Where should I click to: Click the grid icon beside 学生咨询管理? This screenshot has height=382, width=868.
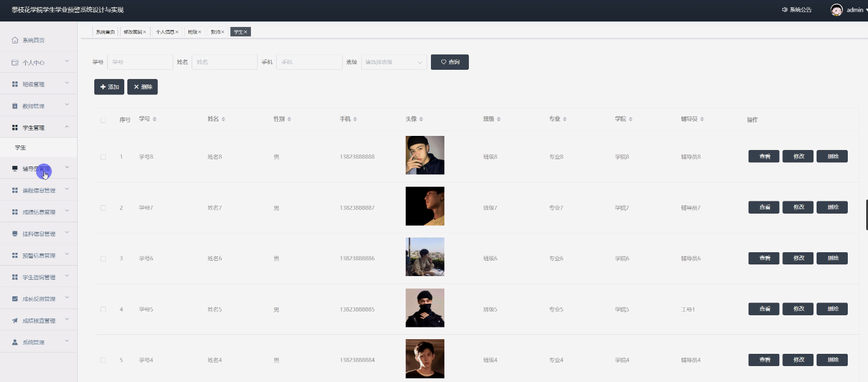click(15, 277)
